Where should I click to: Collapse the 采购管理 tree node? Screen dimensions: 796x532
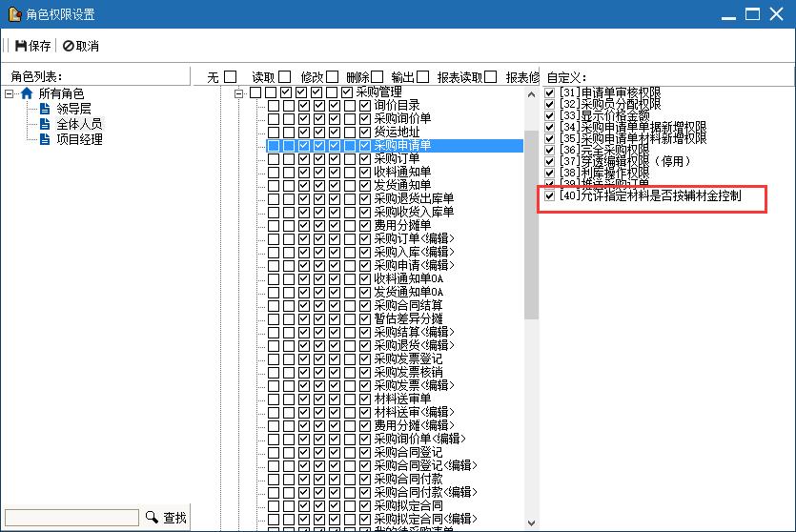click(x=239, y=92)
